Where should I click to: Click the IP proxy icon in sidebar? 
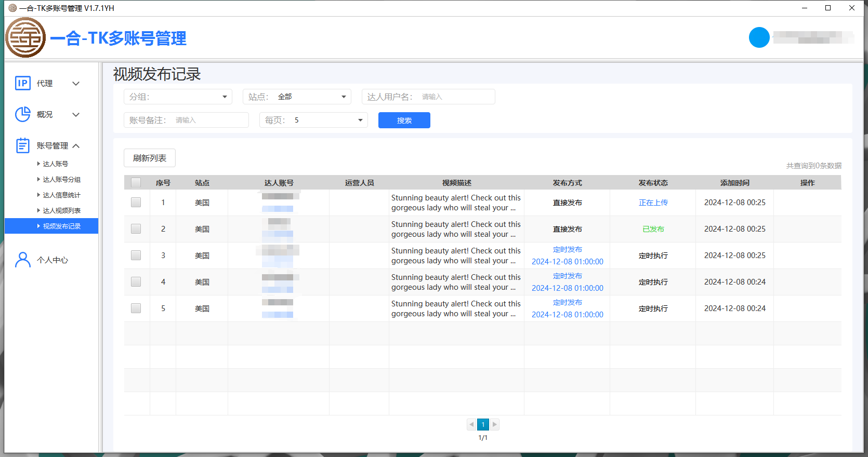pos(23,83)
